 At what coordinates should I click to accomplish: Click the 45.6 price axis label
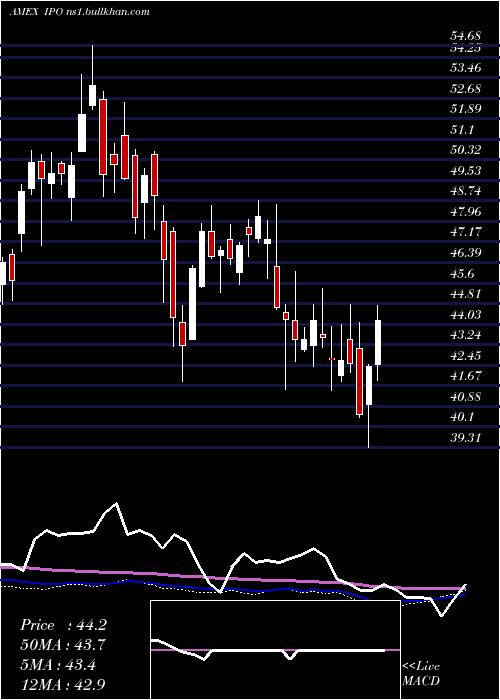(x=462, y=274)
